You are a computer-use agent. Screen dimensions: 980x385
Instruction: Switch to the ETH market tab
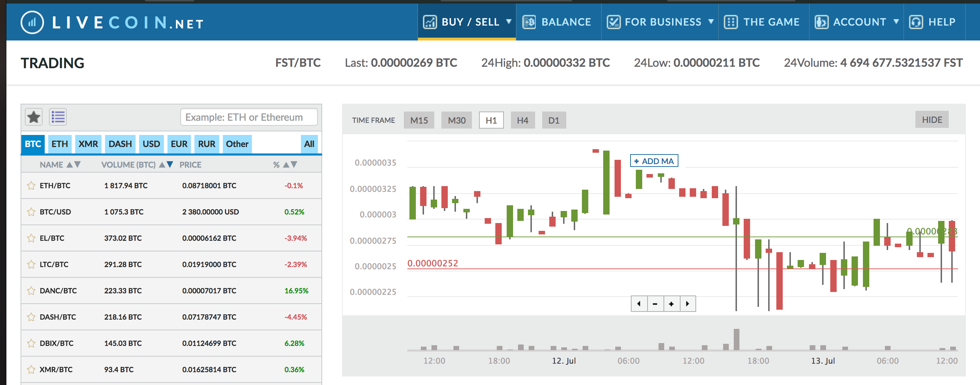click(x=59, y=143)
